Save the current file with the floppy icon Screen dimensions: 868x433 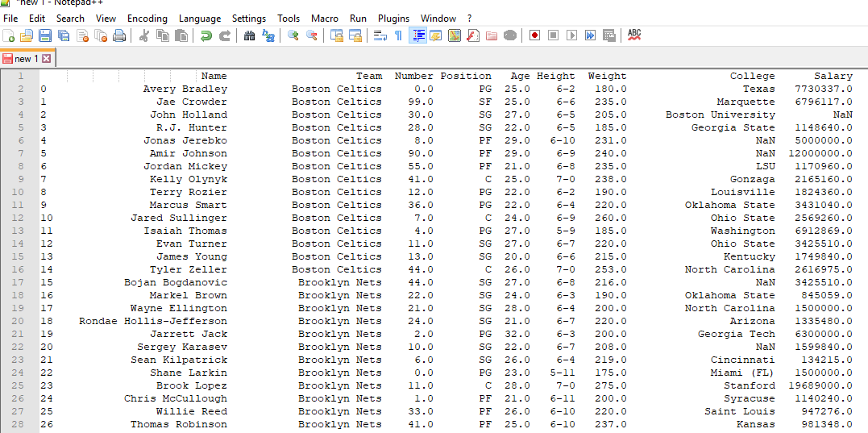45,36
